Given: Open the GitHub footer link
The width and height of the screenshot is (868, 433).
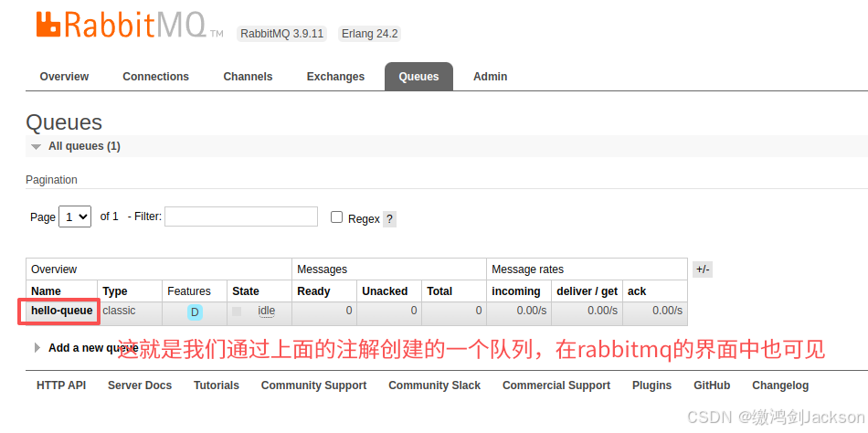Looking at the screenshot, I should coord(712,385).
